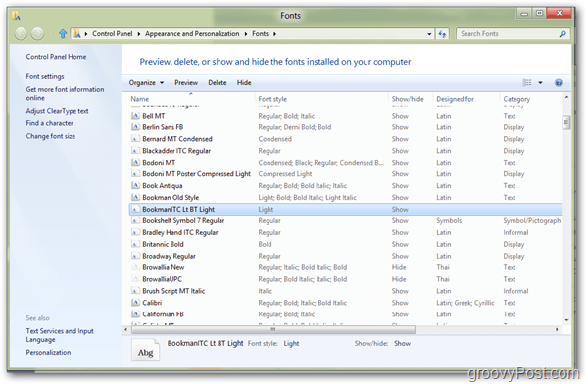Image resolution: width=588 pixels, height=384 pixels.
Task: Expand the arrow after Fonts breadcrumb
Action: point(274,34)
